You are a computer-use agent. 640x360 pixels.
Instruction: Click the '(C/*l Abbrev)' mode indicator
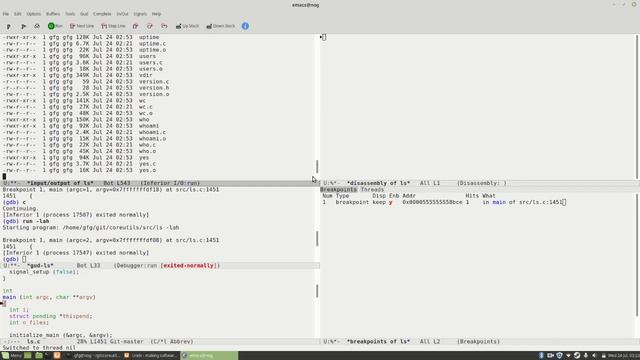coord(172,342)
